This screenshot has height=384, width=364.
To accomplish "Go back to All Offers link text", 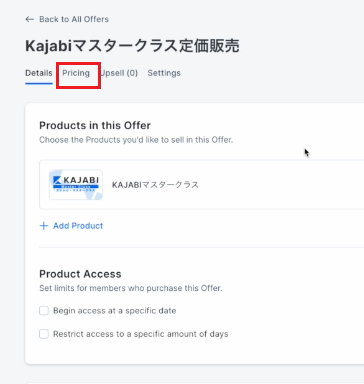I will pos(74,19).
